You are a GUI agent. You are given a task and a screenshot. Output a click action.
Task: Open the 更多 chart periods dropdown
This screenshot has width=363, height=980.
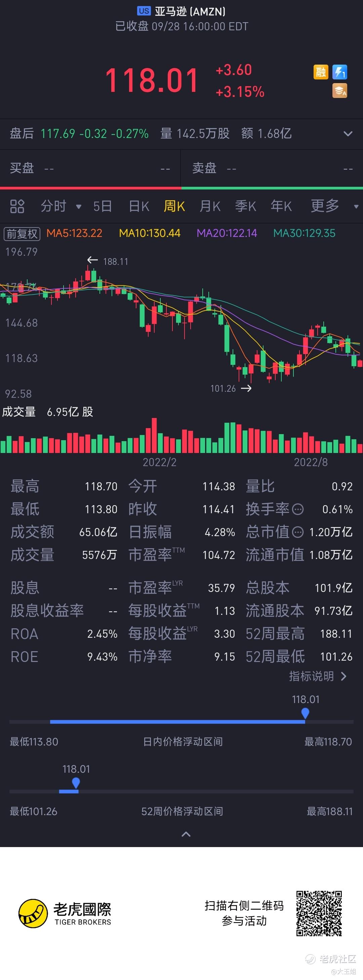334,206
